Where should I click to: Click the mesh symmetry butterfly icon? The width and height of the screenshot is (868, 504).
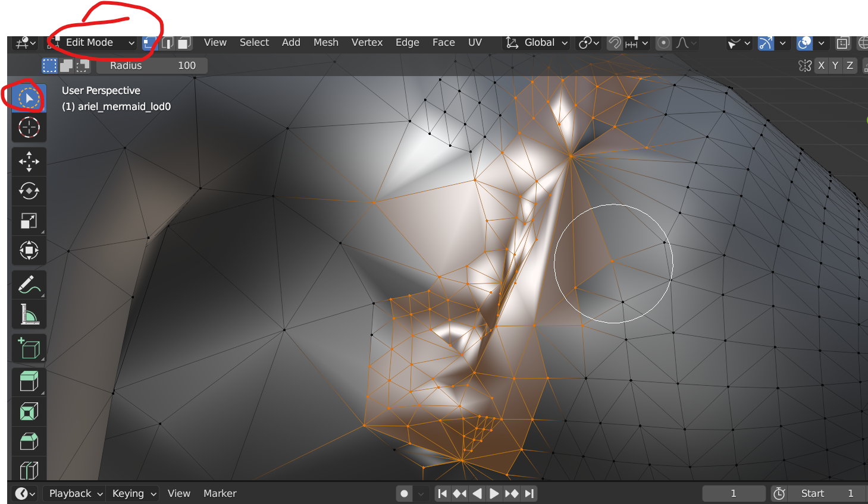coord(805,65)
